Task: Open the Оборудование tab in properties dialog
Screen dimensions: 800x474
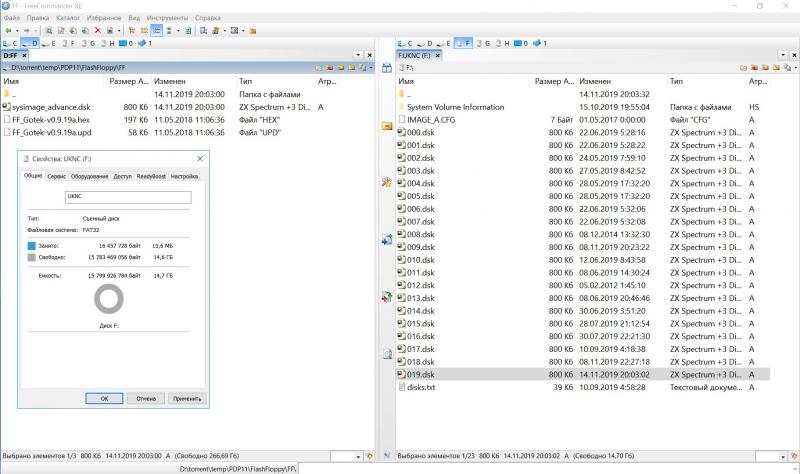Action: 90,175
